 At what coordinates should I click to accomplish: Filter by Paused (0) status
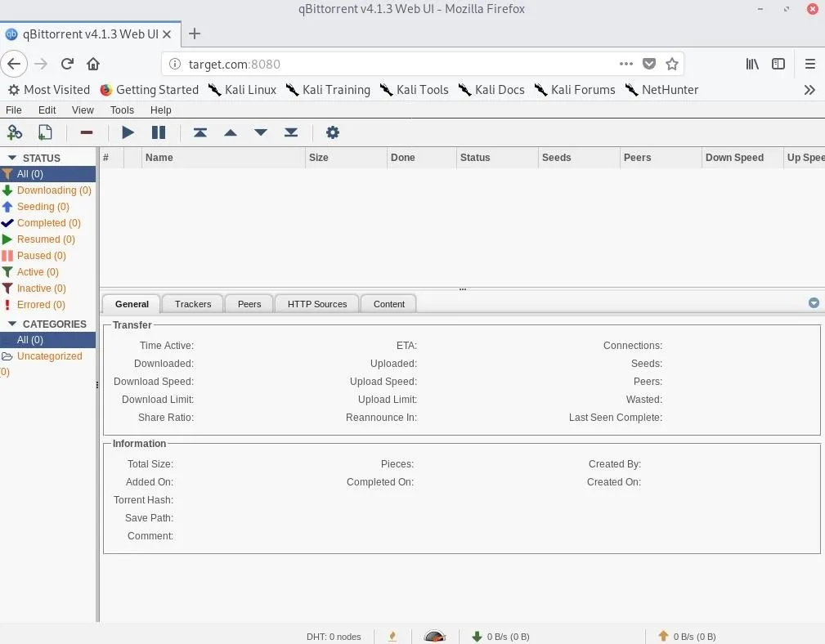[x=48, y=256]
